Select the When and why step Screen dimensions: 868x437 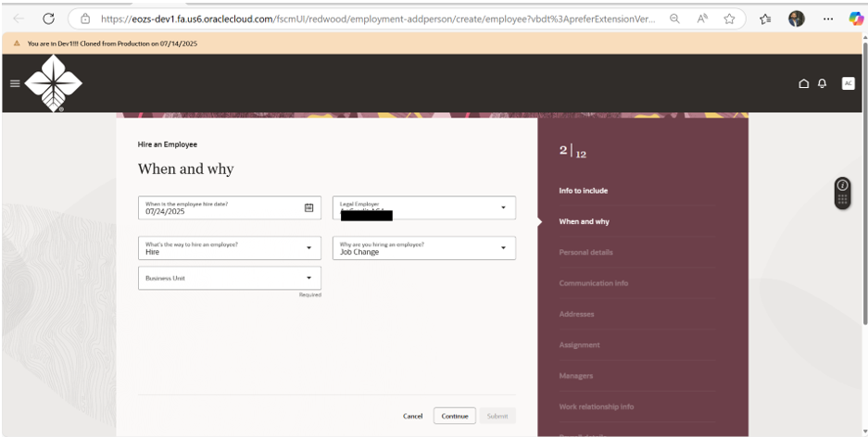tap(584, 222)
